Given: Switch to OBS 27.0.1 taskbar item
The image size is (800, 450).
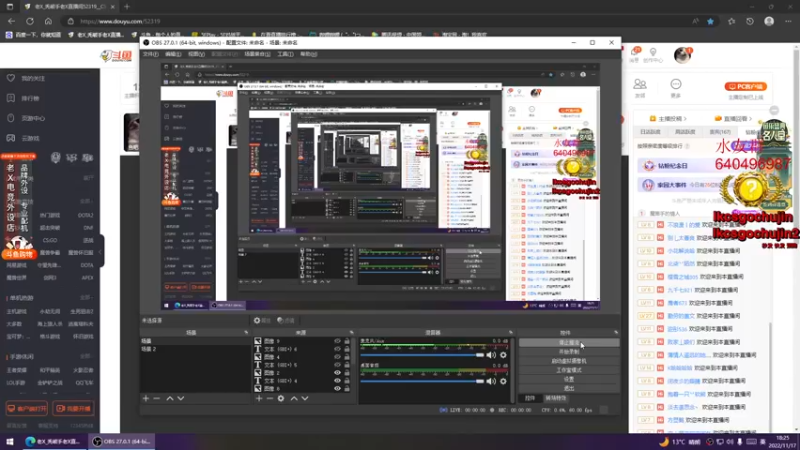Looking at the screenshot, I should pos(122,442).
